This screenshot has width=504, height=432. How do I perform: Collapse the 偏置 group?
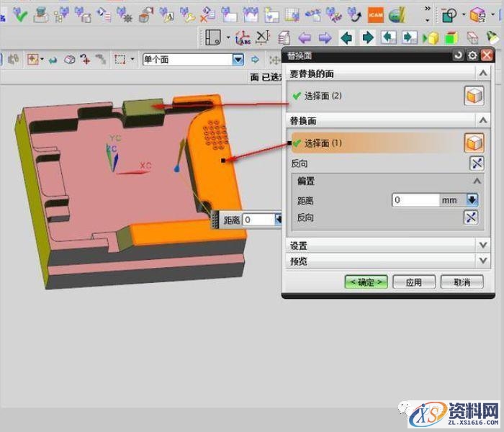point(477,181)
